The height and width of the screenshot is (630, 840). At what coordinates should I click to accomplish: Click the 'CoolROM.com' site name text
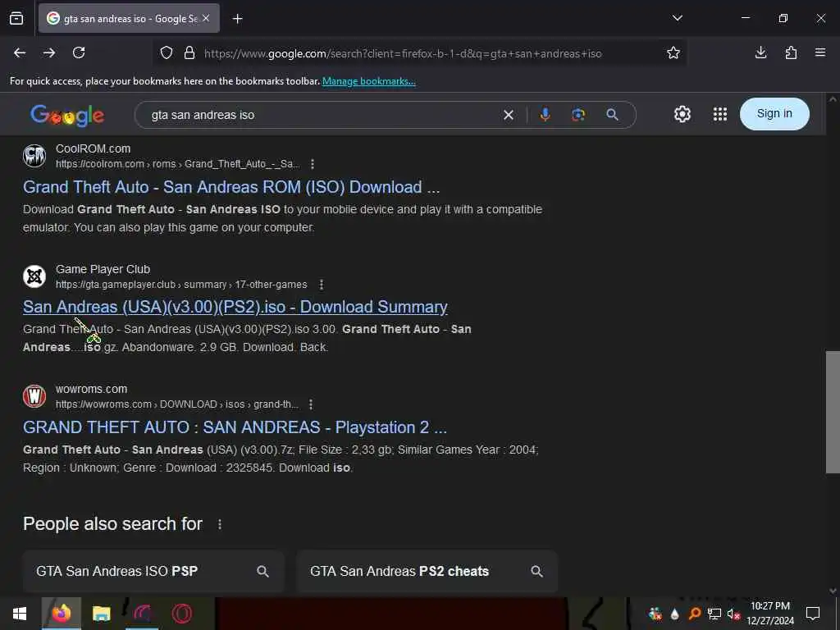pos(94,149)
